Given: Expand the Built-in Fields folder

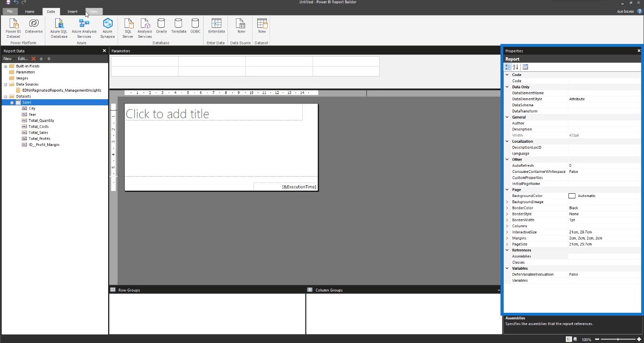Looking at the screenshot, I should 6,66.
